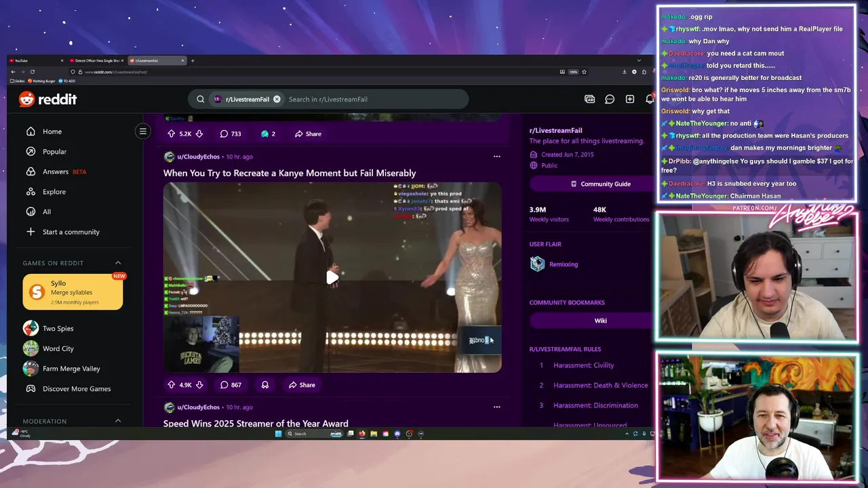Click Start a community

pos(71,232)
